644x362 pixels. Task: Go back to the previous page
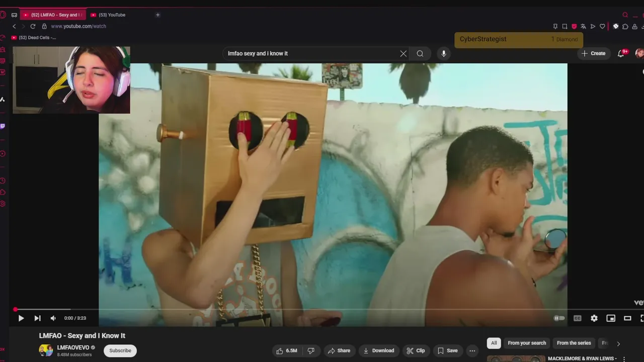tap(14, 26)
